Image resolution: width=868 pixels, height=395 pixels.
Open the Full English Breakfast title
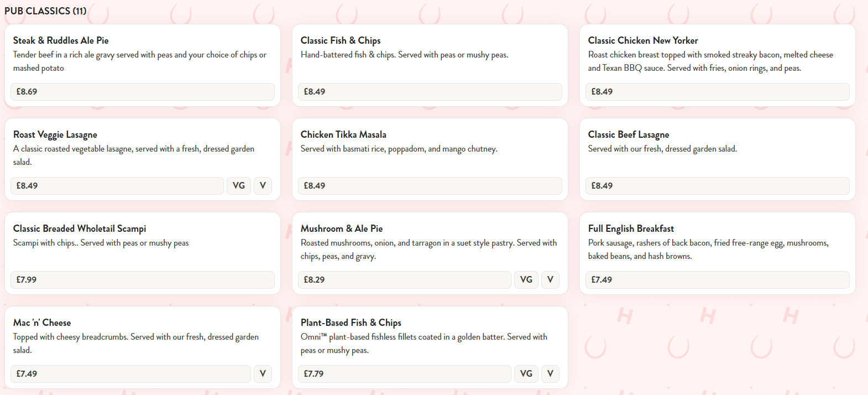[631, 228]
